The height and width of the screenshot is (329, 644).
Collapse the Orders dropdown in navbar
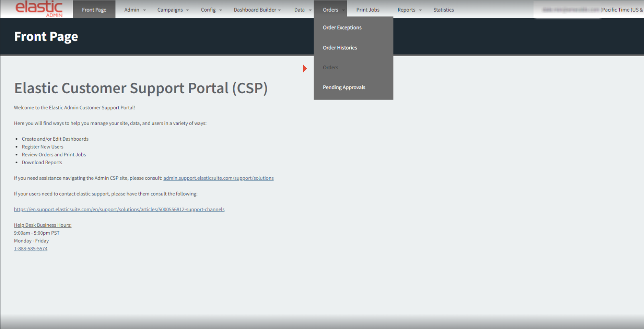pyautogui.click(x=331, y=10)
